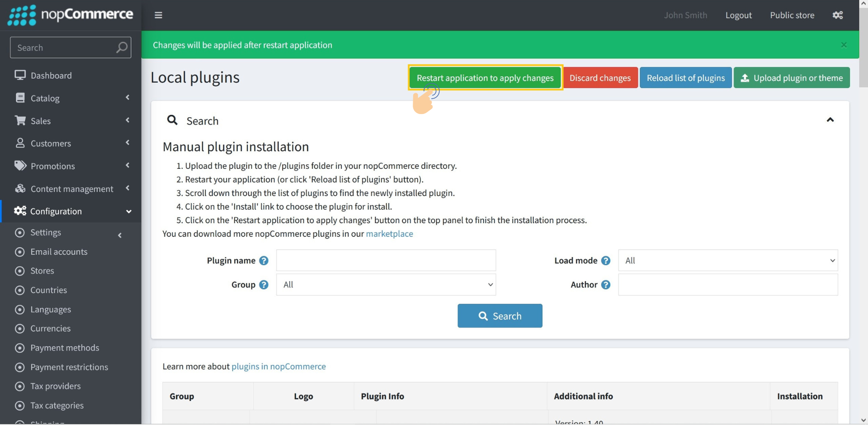
Task: Follow the marketplace link
Action: [389, 234]
